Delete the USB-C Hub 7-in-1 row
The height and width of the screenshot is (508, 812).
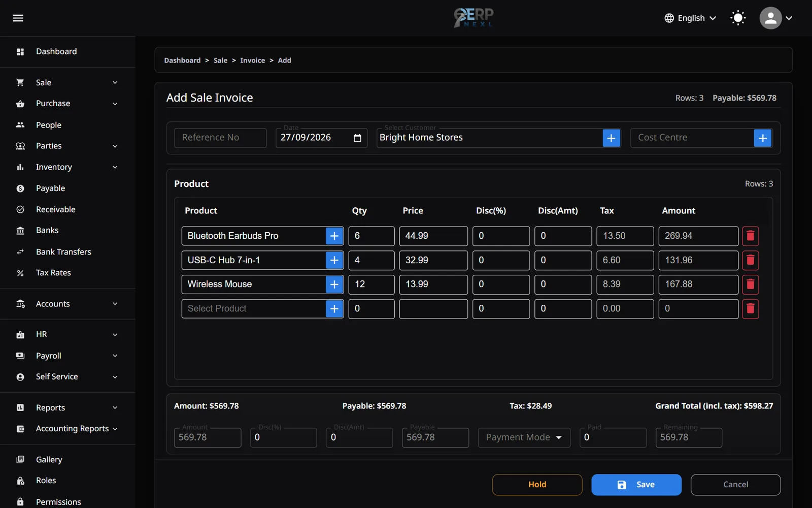[751, 261]
